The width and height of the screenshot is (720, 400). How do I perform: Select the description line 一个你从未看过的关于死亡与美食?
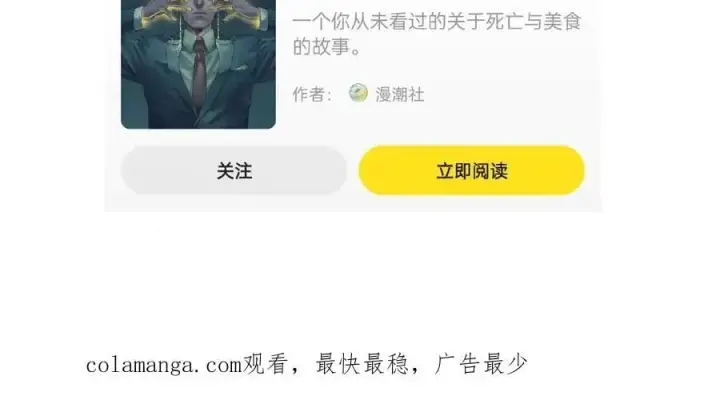[437, 22]
